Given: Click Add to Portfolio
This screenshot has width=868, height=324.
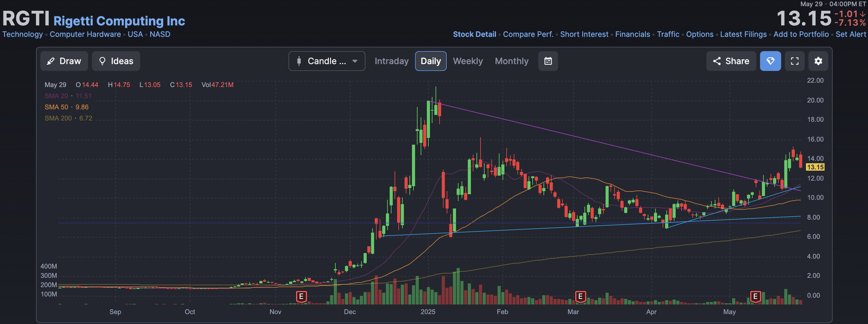Looking at the screenshot, I should [x=801, y=34].
